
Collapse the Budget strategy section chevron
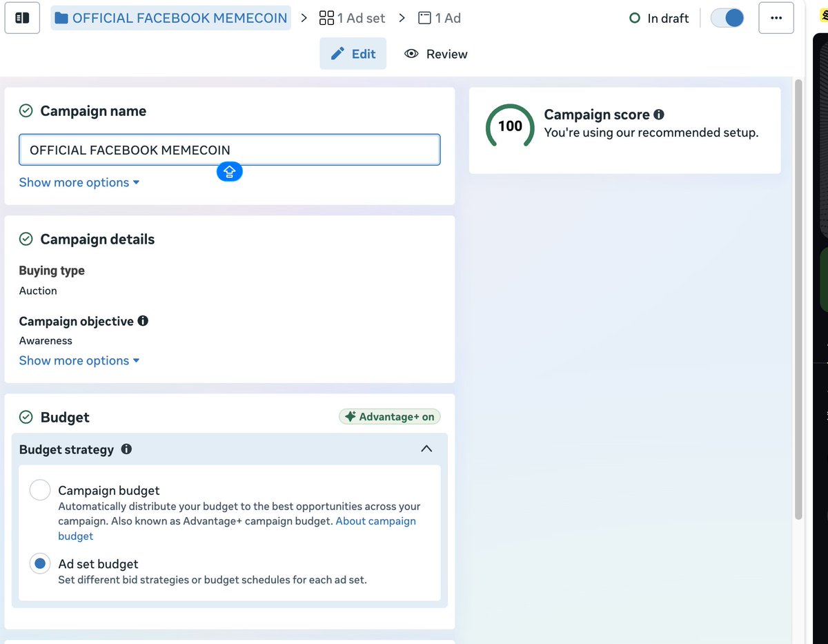pyautogui.click(x=426, y=449)
